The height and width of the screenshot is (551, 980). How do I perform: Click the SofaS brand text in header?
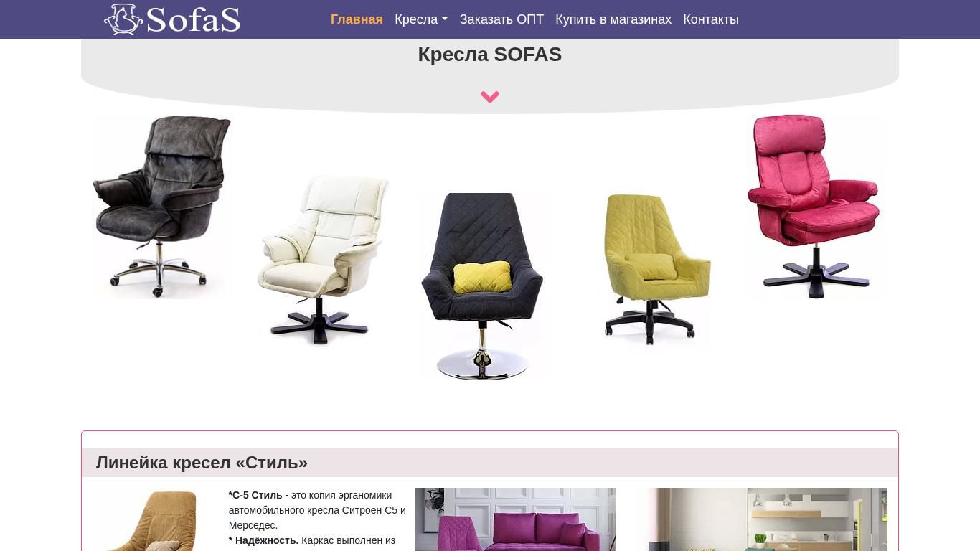[x=194, y=20]
